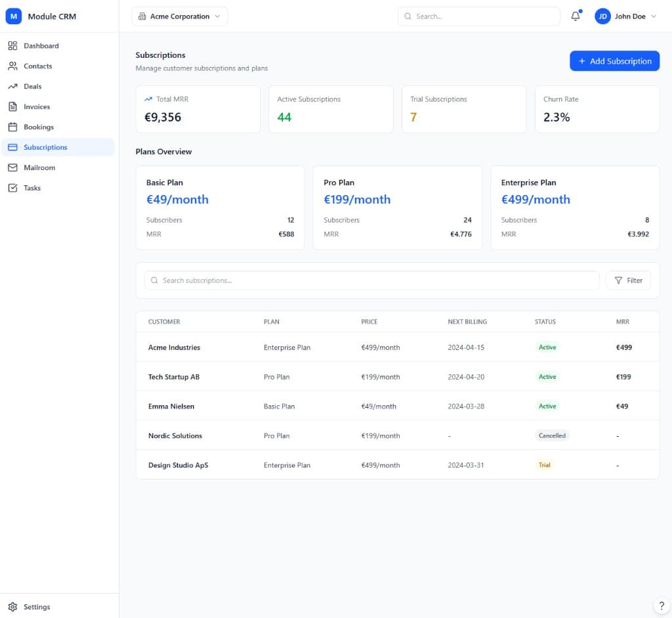Open Contacts from the sidebar
The width and height of the screenshot is (672, 618).
[x=37, y=66]
